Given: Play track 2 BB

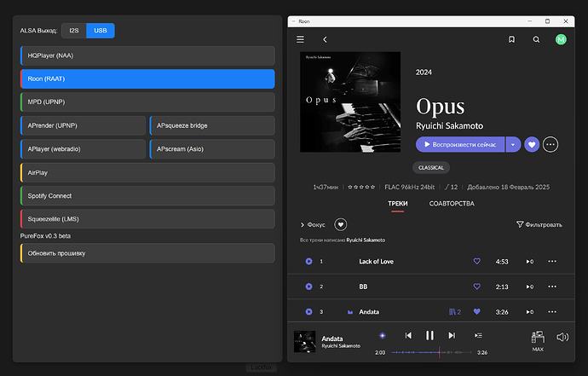Looking at the screenshot, I should coord(308,286).
